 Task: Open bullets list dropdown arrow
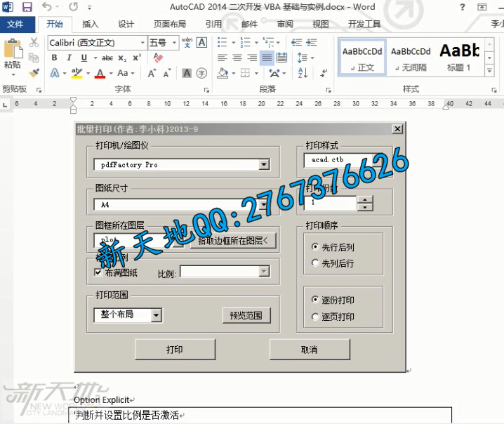pyautogui.click(x=233, y=43)
